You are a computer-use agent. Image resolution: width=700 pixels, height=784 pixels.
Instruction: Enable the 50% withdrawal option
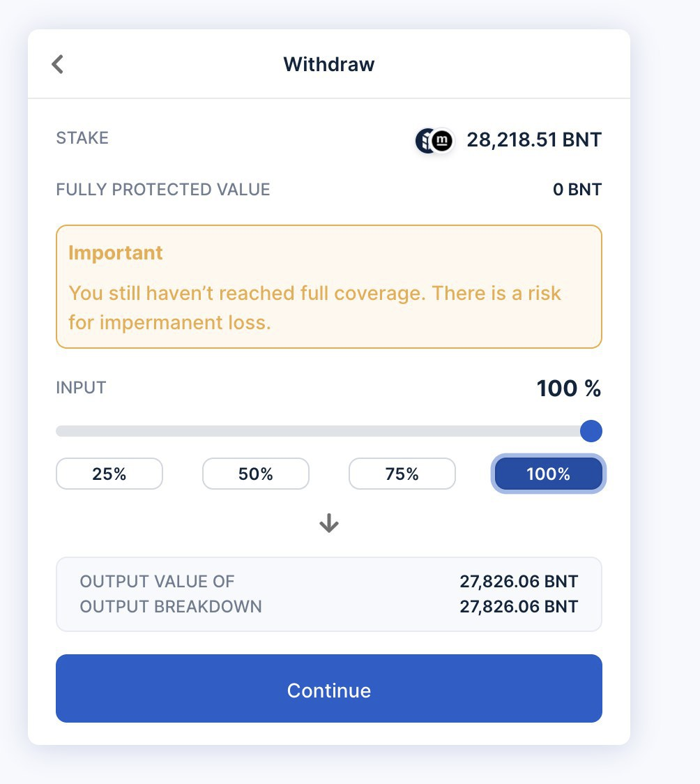(255, 474)
